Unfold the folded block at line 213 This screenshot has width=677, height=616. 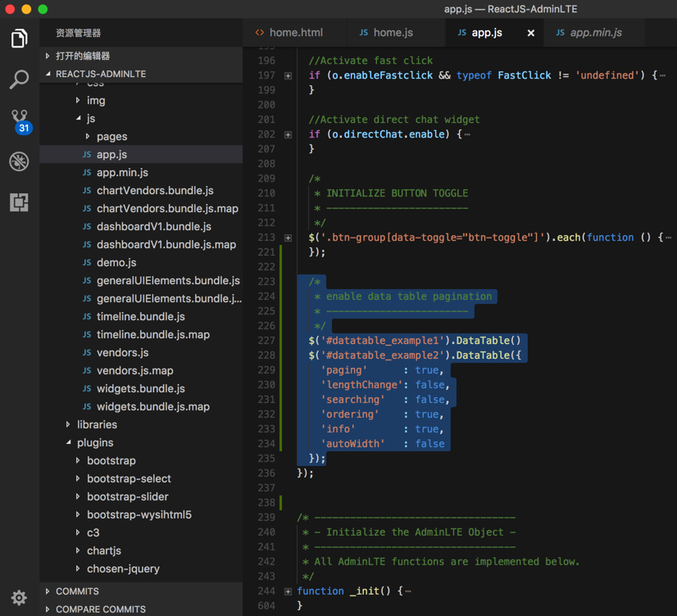[288, 238]
